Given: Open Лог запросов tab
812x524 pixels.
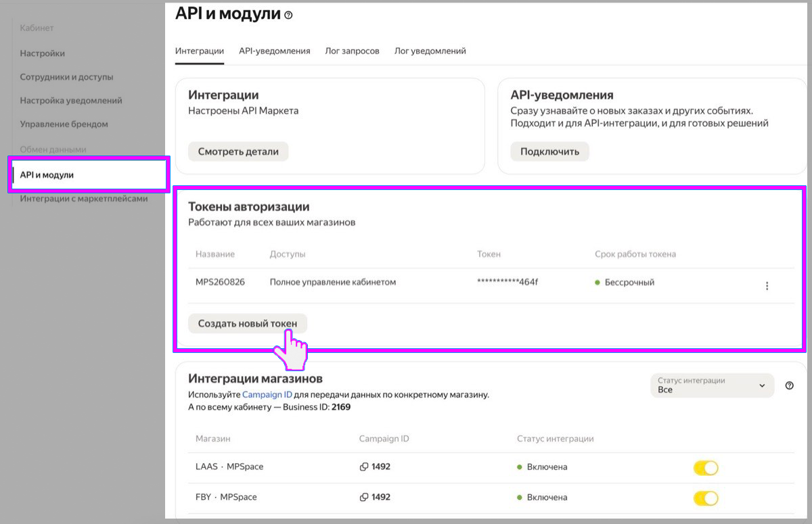Looking at the screenshot, I should pos(352,51).
